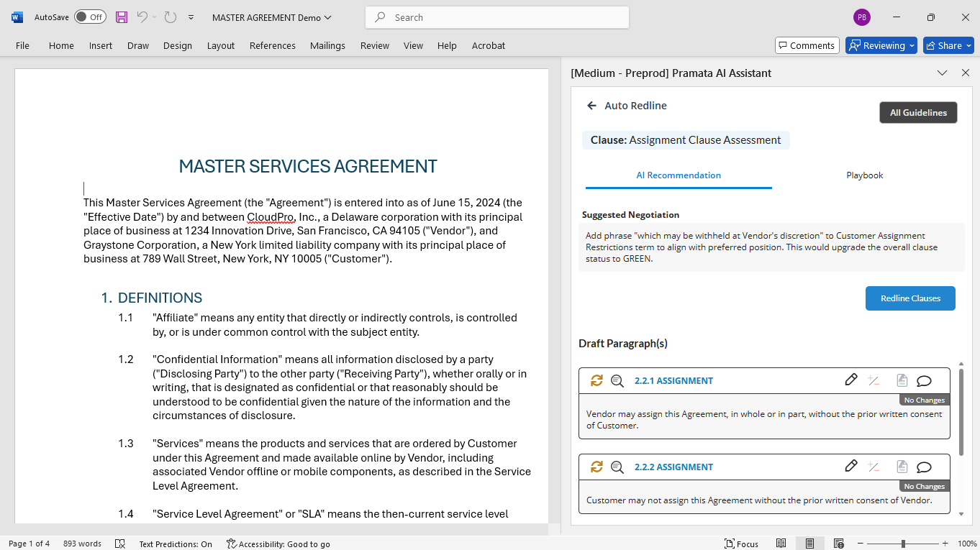
Task: Click Page 1 of 4 indicator
Action: point(29,544)
